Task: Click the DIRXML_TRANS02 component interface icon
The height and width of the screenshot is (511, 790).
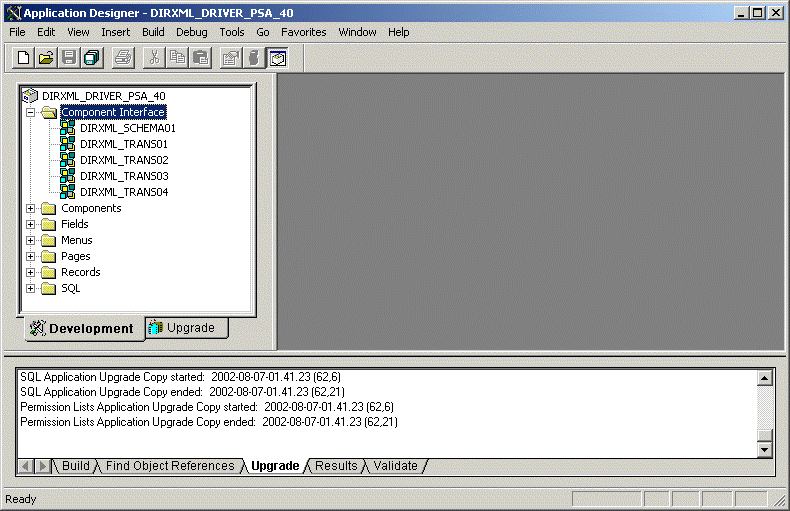Action: [68, 160]
